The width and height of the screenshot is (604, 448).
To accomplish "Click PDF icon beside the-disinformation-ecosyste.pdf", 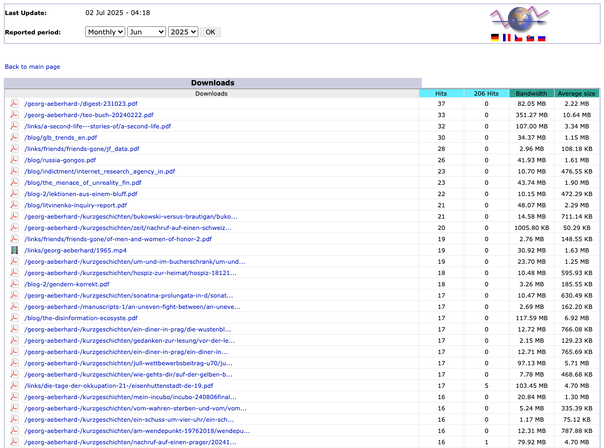I will point(14,318).
